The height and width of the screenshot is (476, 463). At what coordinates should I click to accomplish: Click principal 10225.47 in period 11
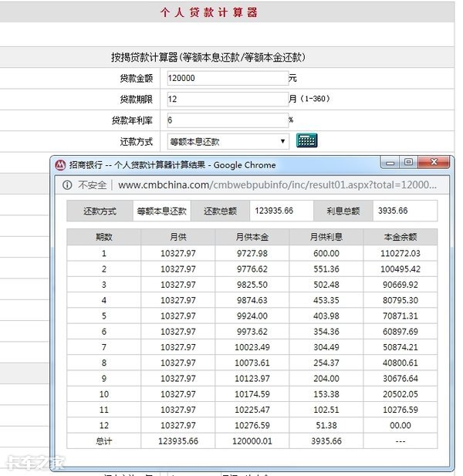pos(252,410)
